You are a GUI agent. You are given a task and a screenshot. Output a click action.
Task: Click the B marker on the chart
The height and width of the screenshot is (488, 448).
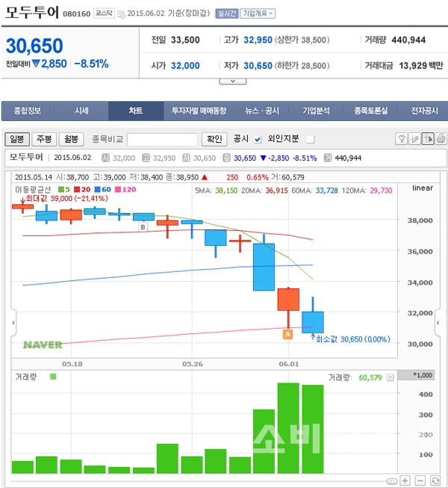143,225
